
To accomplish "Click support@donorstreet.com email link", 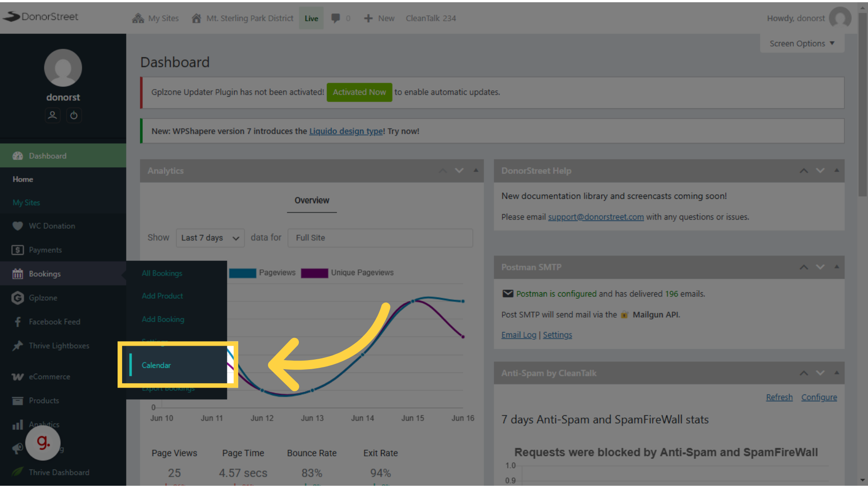I will click(596, 217).
